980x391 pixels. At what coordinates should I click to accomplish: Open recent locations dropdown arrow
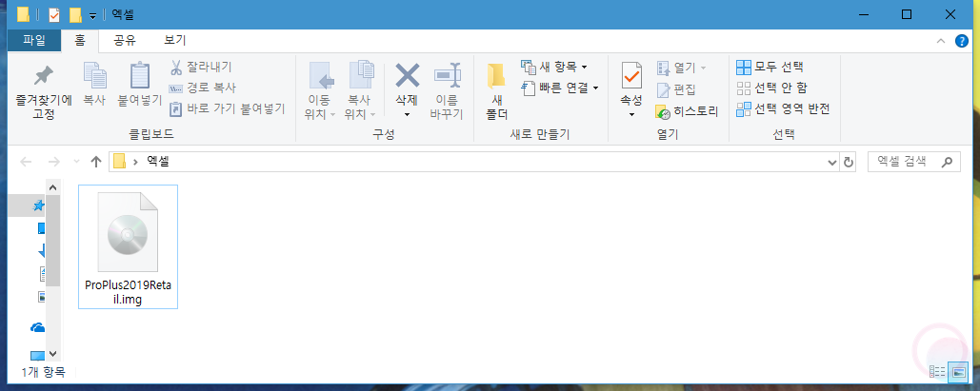click(76, 163)
